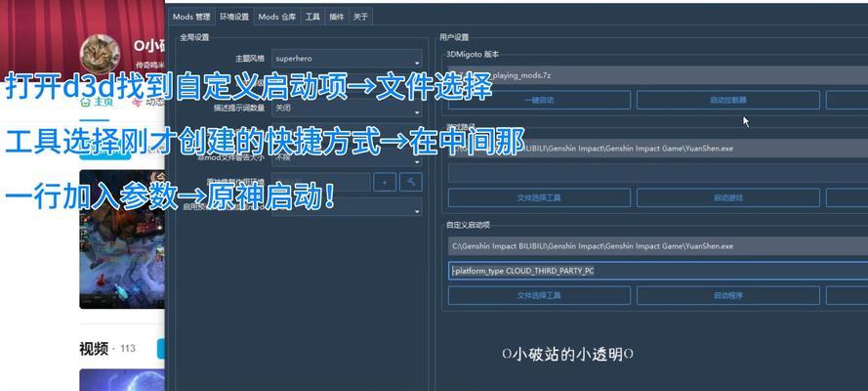The image size is (868, 391).
Task: Click 文件选择工具 above 自定义启动项 section
Action: [539, 197]
